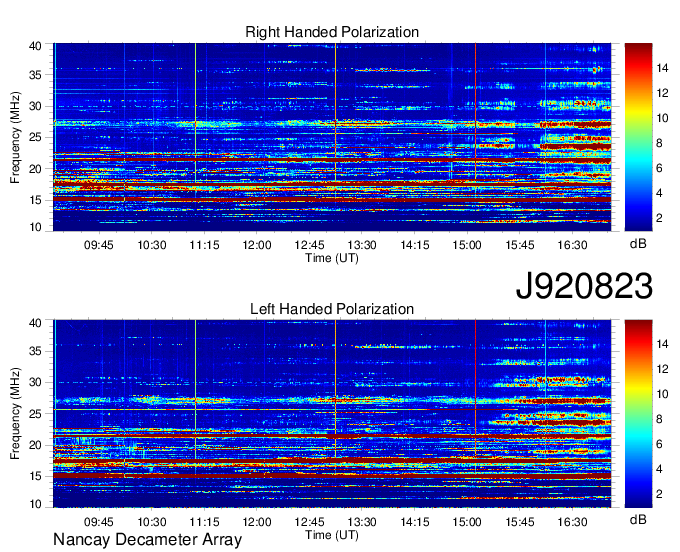Click 40 on Right Handed frequency axis
Image resolution: width=680 pixels, height=552 pixels.
(35, 46)
